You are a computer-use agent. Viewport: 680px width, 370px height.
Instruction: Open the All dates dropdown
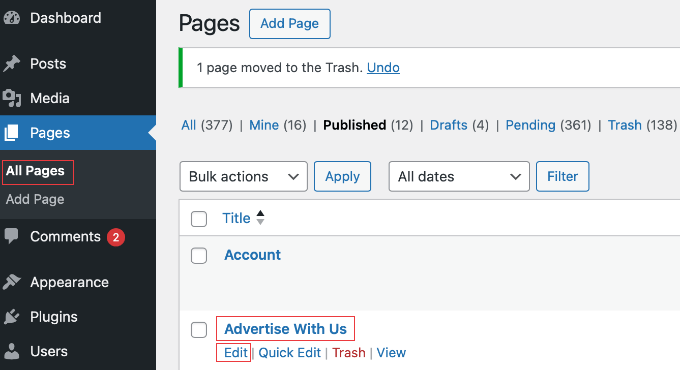(x=459, y=177)
